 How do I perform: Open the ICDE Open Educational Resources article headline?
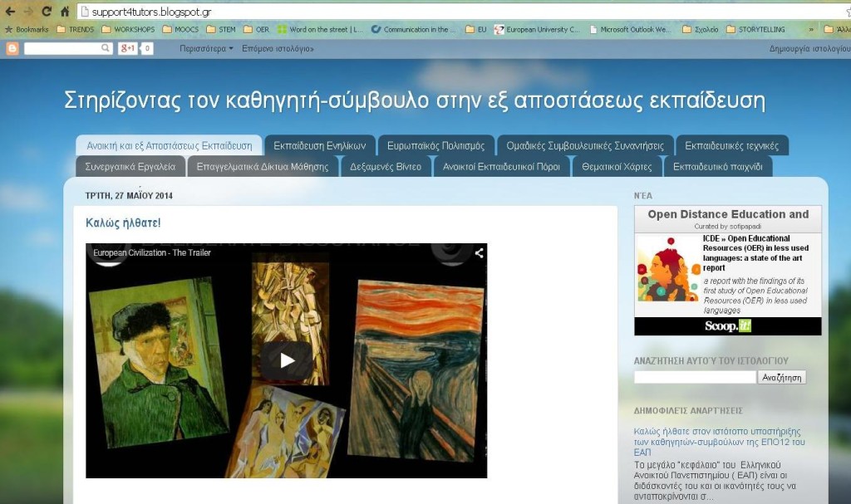pyautogui.click(x=755, y=252)
